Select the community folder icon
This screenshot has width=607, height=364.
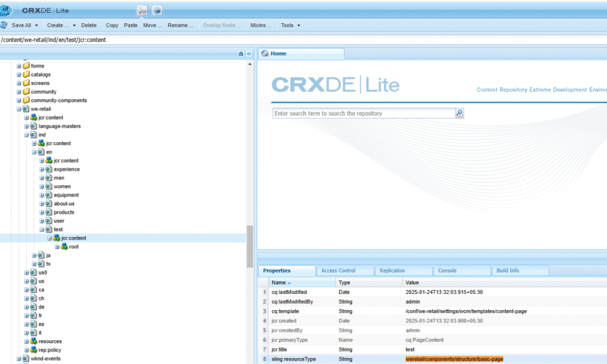coord(26,91)
